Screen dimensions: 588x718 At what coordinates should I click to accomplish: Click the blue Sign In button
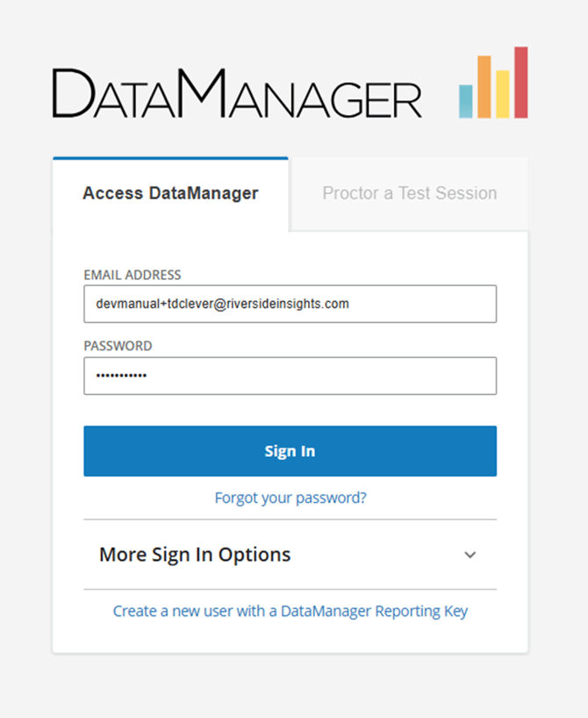[x=290, y=451]
